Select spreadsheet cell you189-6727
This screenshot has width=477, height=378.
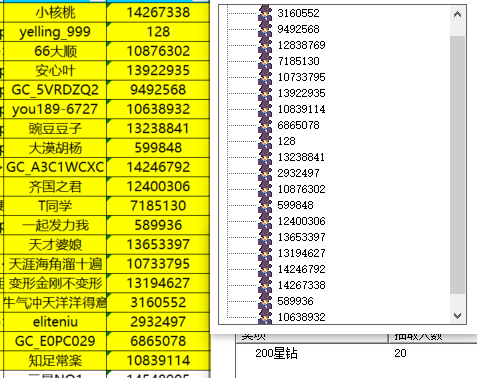55,109
